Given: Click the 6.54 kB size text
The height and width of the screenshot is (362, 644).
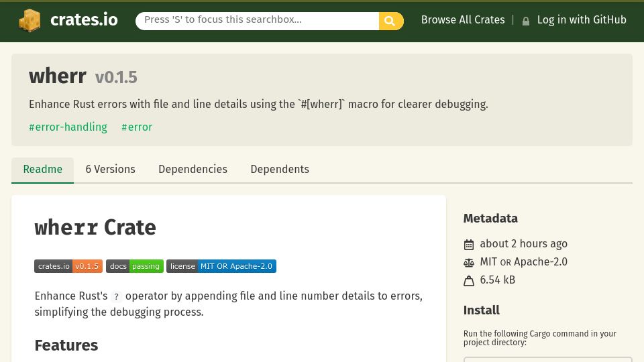Looking at the screenshot, I should [x=497, y=280].
